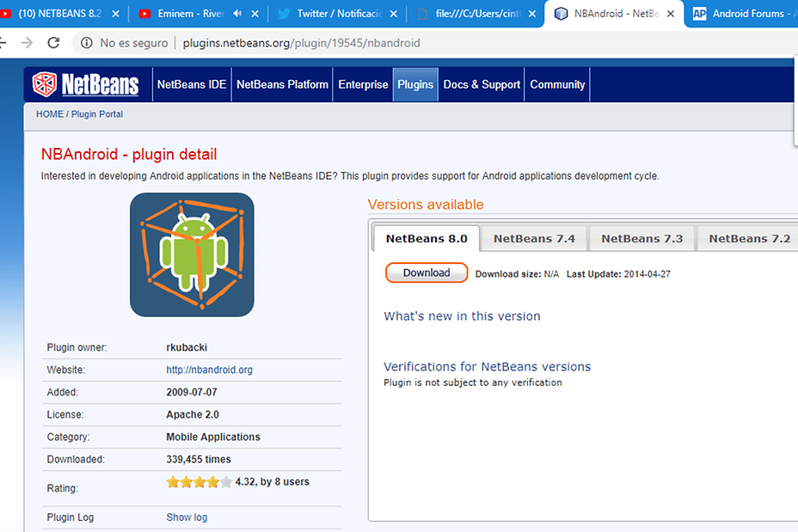798x532 pixels.
Task: Select the NetBeans 7.4 version tab
Action: 534,239
